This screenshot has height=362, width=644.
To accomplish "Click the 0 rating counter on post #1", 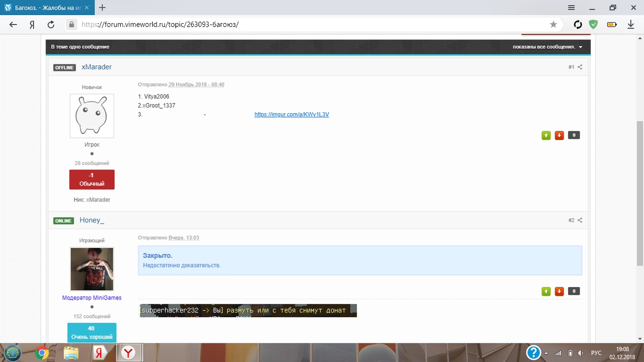I will tap(574, 135).
